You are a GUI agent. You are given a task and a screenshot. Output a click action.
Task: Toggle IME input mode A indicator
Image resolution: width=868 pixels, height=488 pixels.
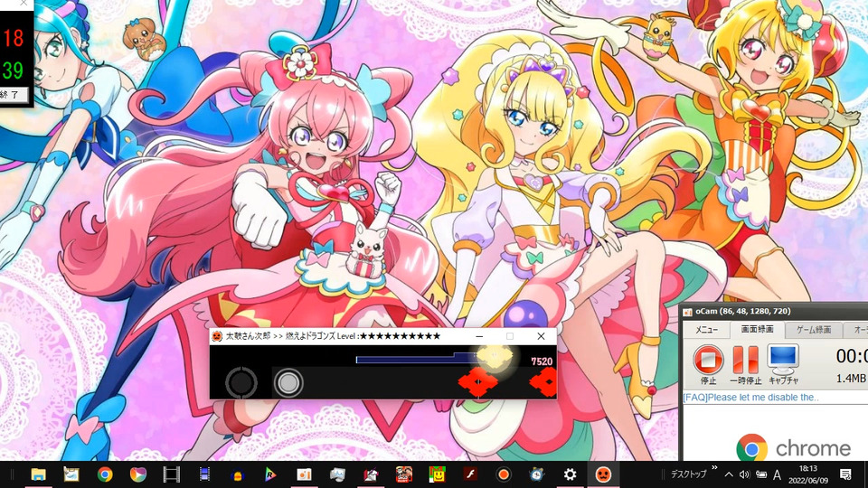[778, 474]
